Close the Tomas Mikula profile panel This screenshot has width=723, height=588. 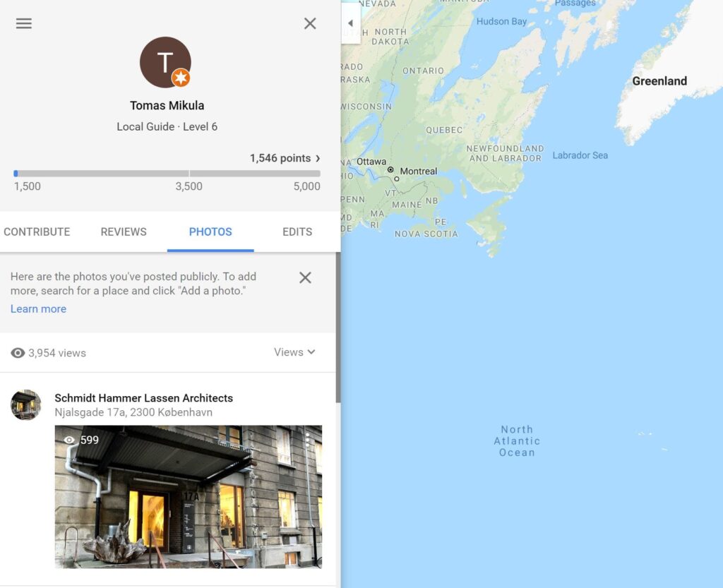[310, 23]
